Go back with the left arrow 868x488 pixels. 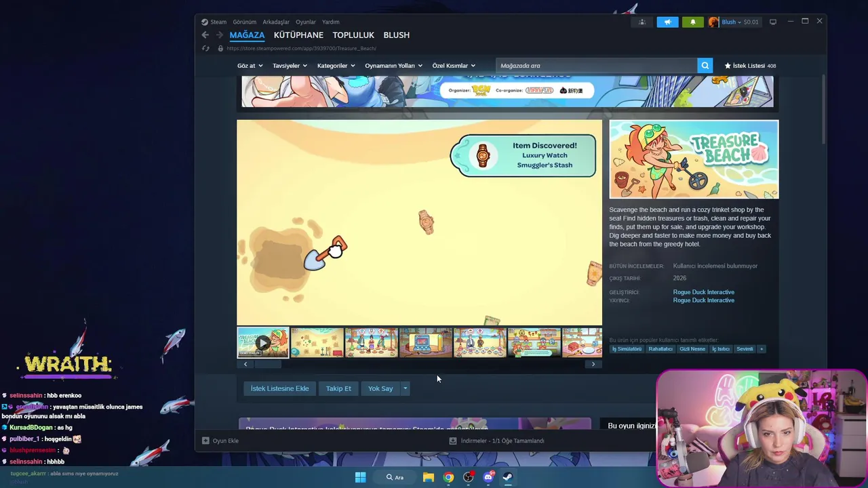(205, 35)
